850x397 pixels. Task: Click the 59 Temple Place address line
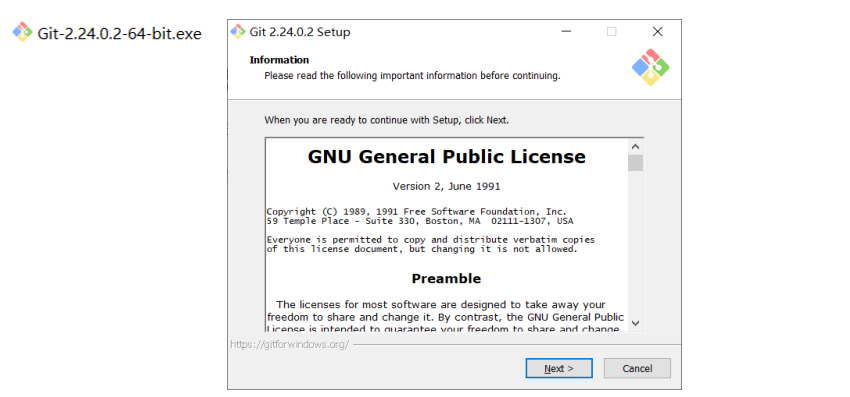(420, 221)
